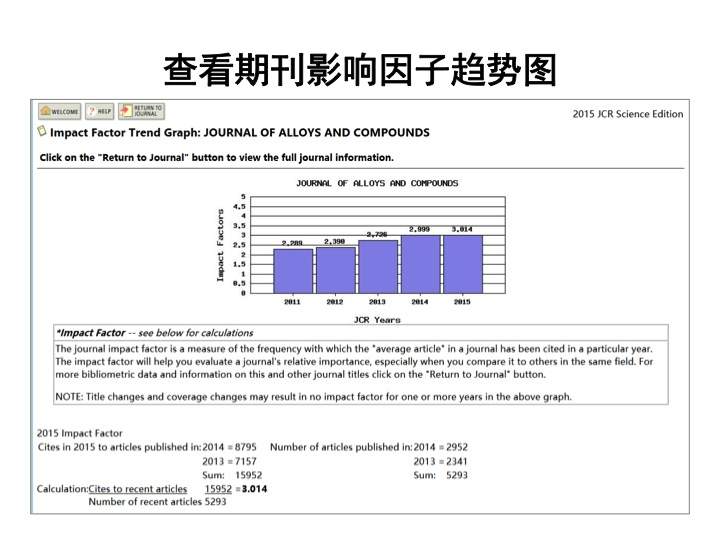
Task: Select the 2014 bar in the chart
Action: [421, 264]
